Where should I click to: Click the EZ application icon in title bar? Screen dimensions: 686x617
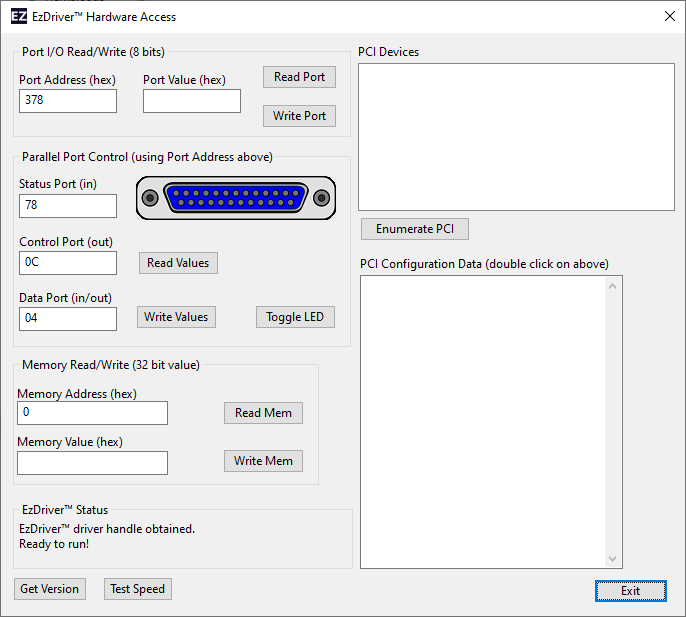pos(19,17)
